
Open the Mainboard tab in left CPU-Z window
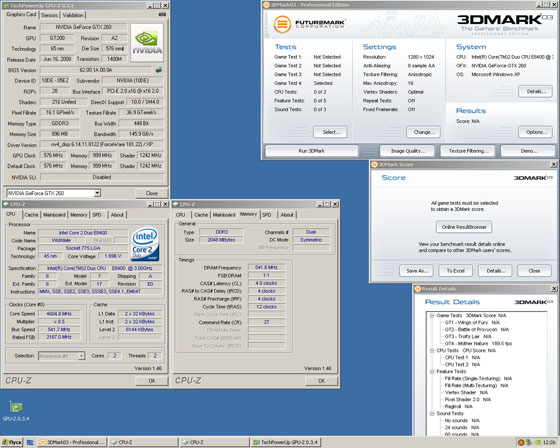click(x=54, y=215)
